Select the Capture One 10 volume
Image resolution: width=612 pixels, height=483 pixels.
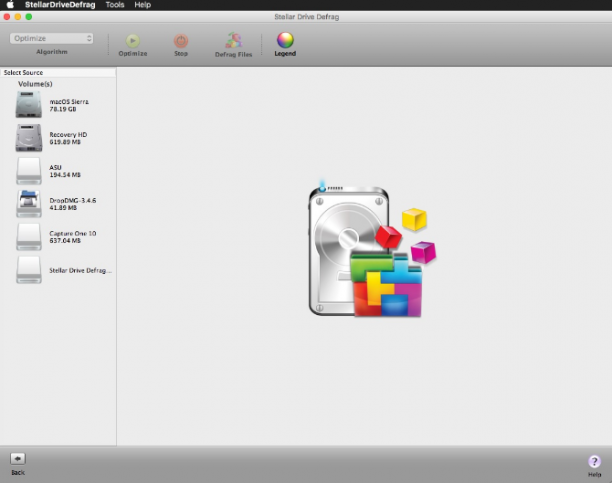coord(59,237)
